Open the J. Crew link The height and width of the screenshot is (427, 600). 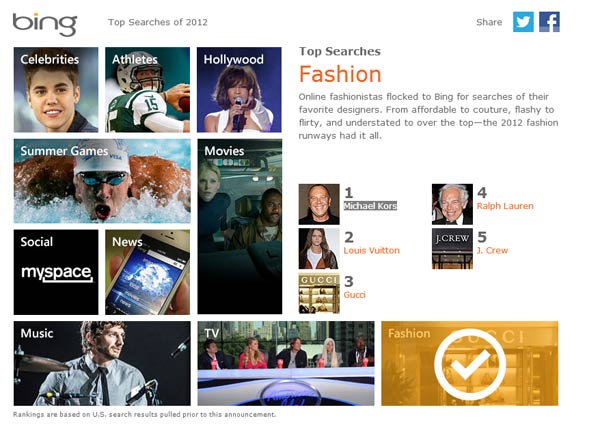(492, 250)
